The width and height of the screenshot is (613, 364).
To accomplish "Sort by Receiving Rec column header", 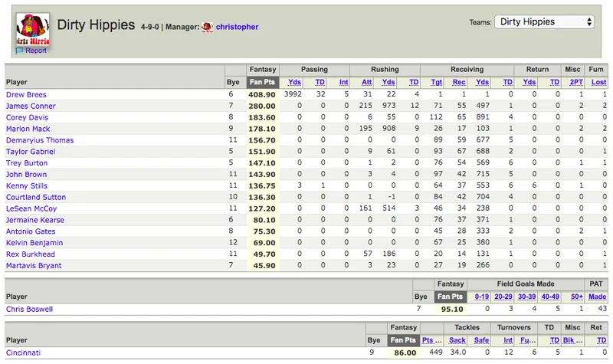I will pyautogui.click(x=459, y=82).
